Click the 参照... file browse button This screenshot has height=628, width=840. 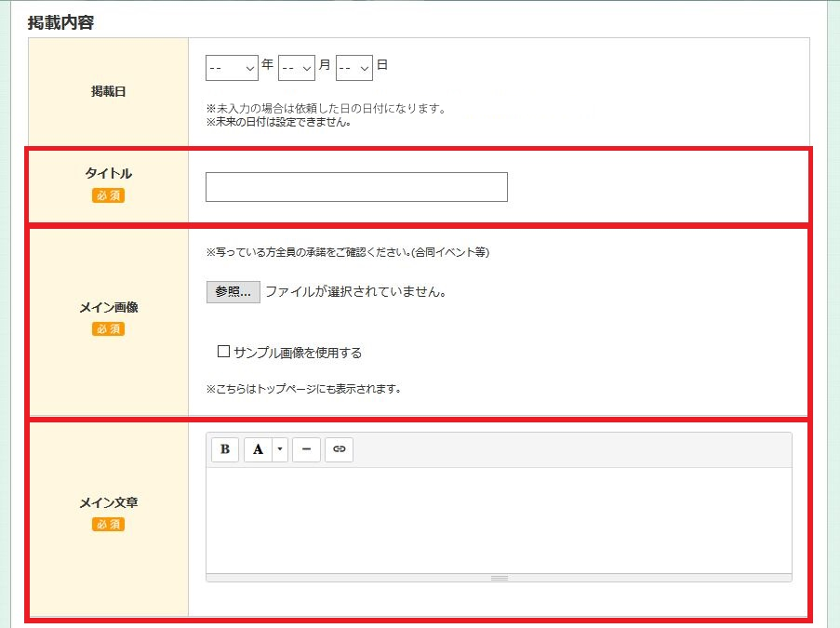click(233, 292)
